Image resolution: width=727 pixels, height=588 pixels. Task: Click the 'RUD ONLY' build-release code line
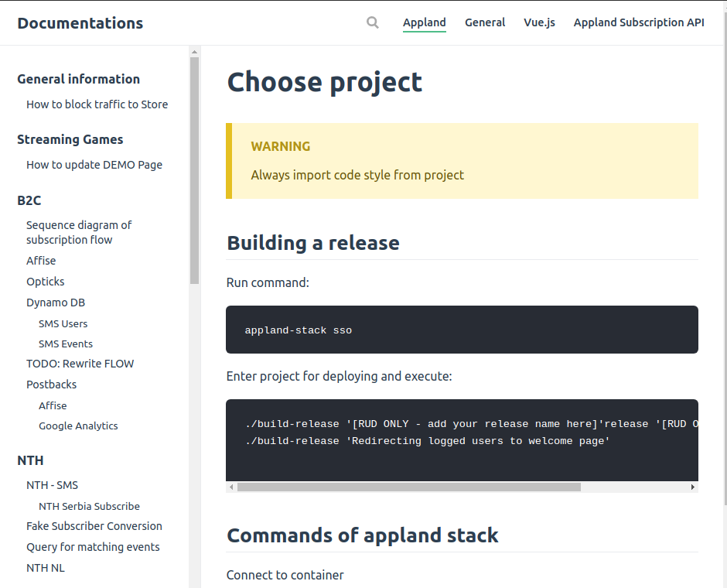472,424
